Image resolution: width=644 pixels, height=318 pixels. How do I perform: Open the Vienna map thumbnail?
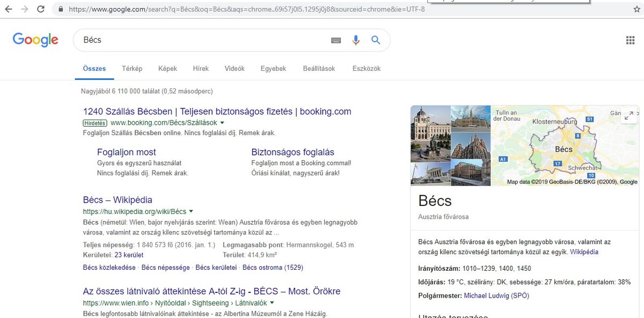tap(565, 146)
